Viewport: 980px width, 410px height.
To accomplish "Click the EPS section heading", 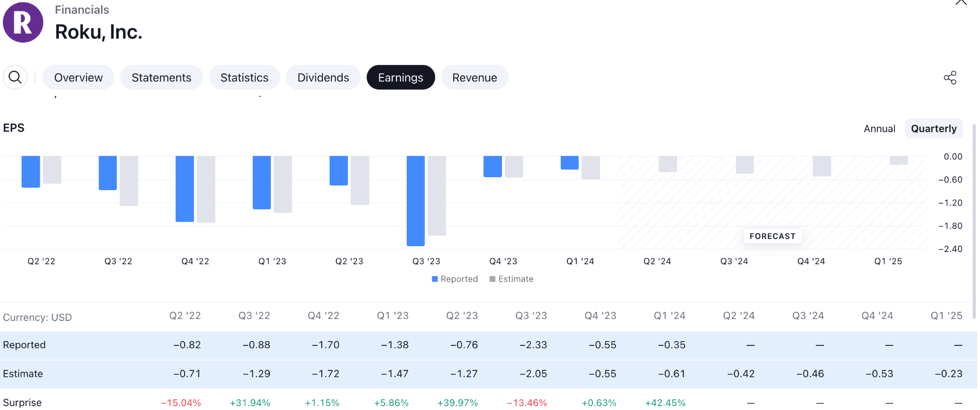I will pyautogui.click(x=13, y=128).
